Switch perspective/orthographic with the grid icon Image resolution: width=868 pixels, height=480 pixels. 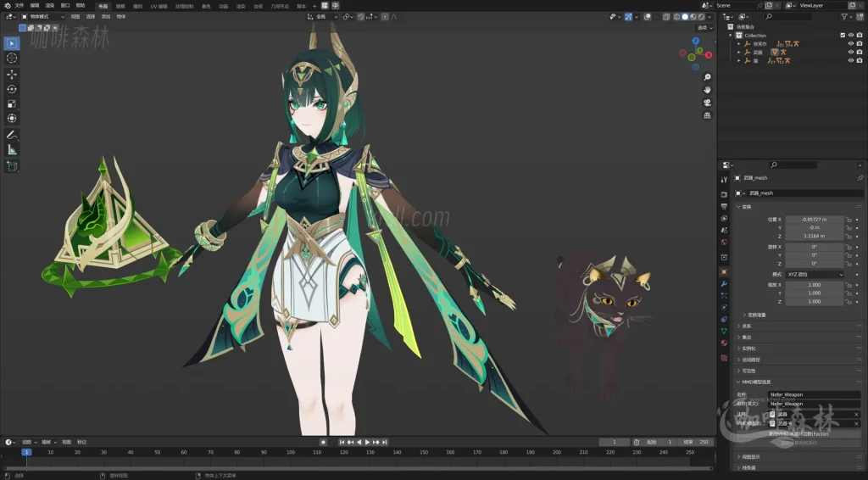(707, 115)
